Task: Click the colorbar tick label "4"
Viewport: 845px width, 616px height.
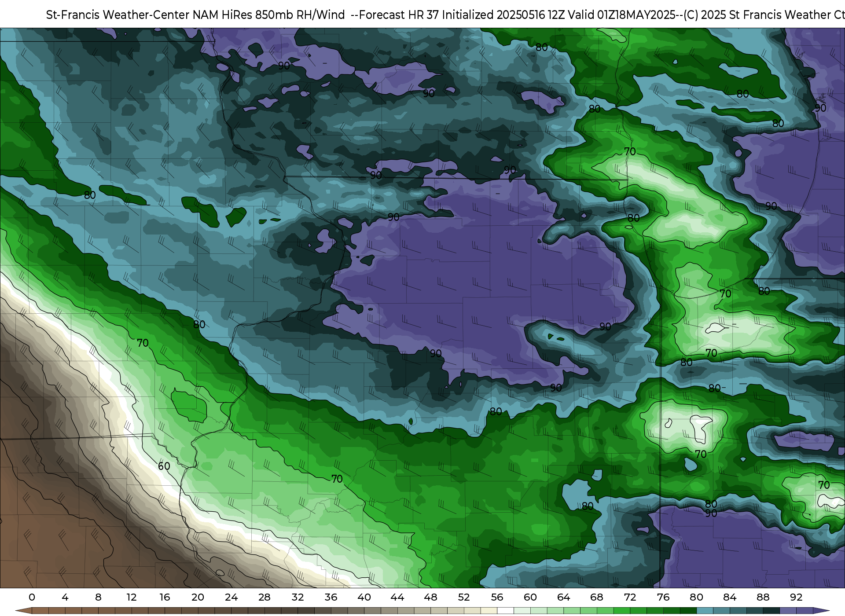Action: click(x=65, y=597)
